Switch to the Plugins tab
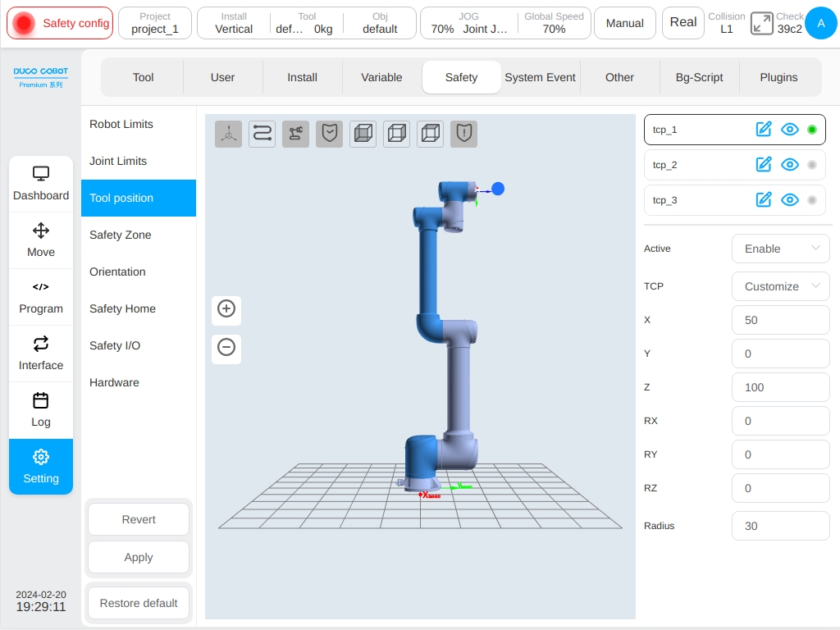 click(x=778, y=77)
